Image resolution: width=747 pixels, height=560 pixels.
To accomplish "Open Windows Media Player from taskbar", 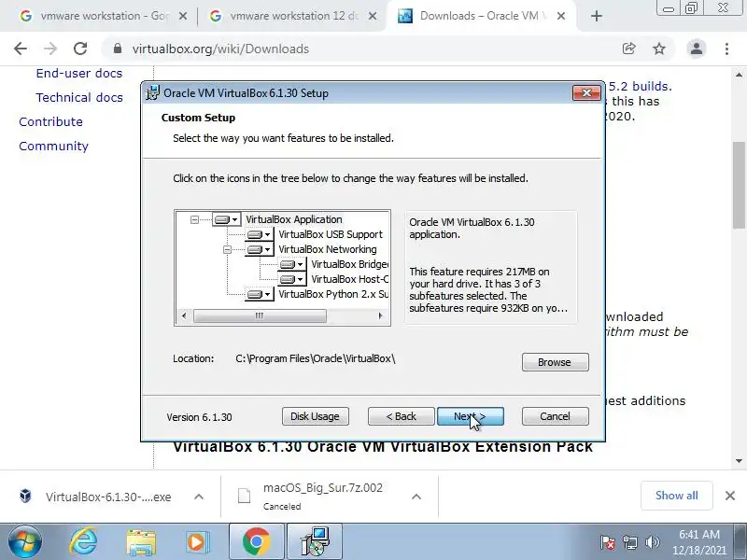I will coord(196,542).
